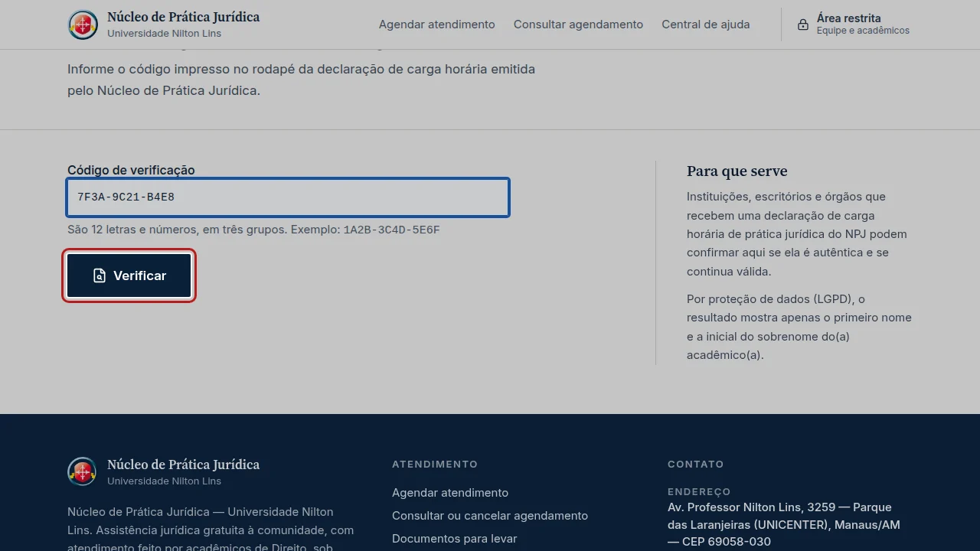The width and height of the screenshot is (980, 551).
Task: Click the university crest logo in header
Action: pos(83,24)
